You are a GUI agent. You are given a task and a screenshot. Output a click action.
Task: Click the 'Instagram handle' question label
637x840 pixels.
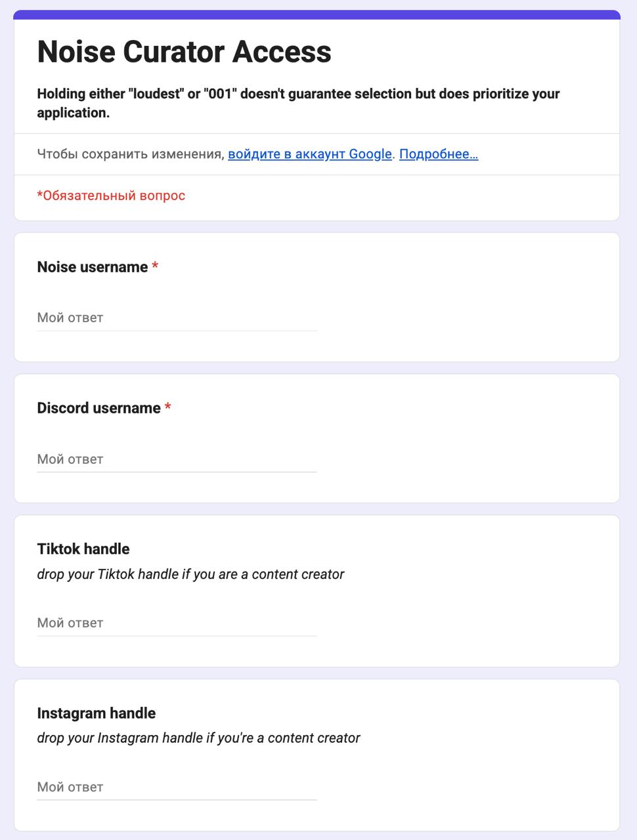click(97, 713)
